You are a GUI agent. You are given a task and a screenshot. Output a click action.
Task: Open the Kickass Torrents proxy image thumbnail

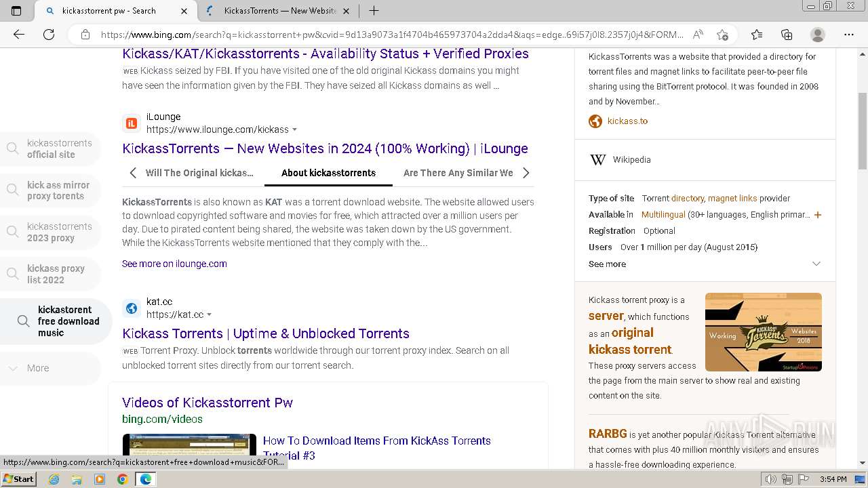click(x=764, y=332)
